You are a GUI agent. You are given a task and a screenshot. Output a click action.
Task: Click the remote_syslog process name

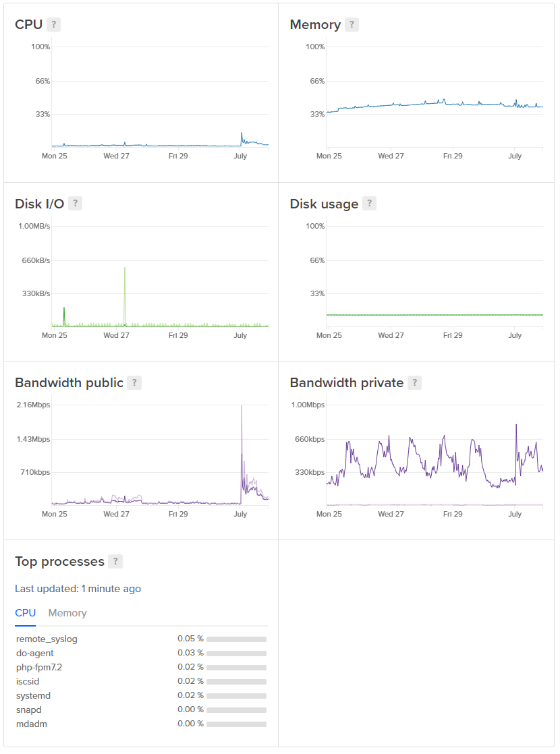tap(47, 639)
